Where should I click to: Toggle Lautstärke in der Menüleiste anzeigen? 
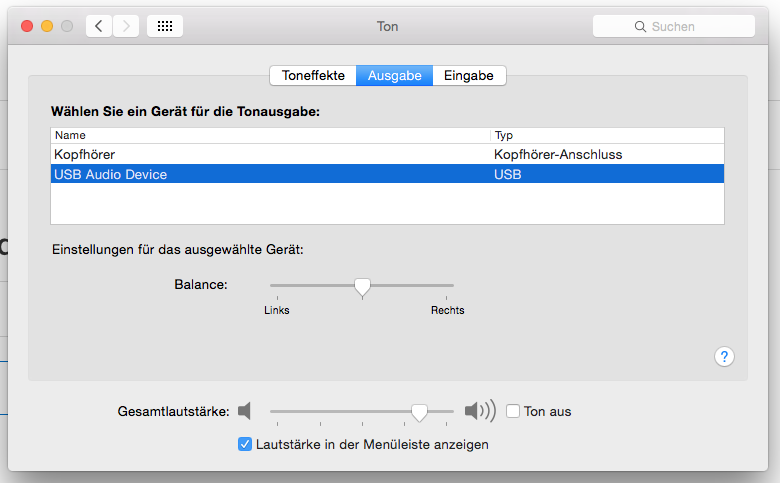(245, 444)
